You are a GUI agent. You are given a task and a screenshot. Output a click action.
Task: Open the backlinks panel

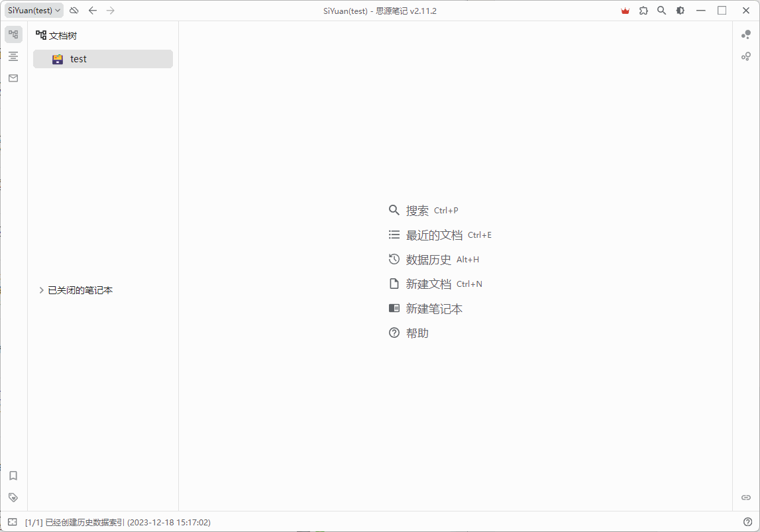click(x=745, y=498)
